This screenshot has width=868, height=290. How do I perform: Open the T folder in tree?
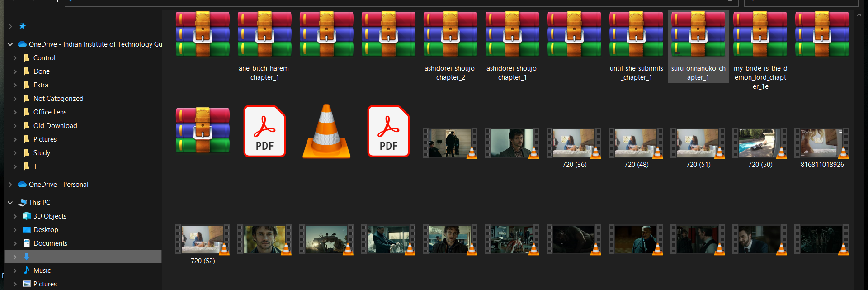point(35,166)
